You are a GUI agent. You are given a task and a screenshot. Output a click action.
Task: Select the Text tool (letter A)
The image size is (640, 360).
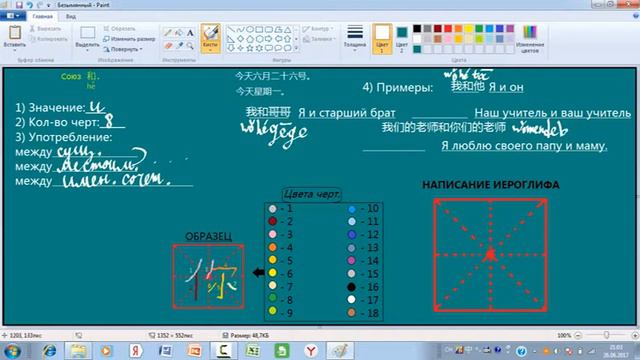coord(190,33)
